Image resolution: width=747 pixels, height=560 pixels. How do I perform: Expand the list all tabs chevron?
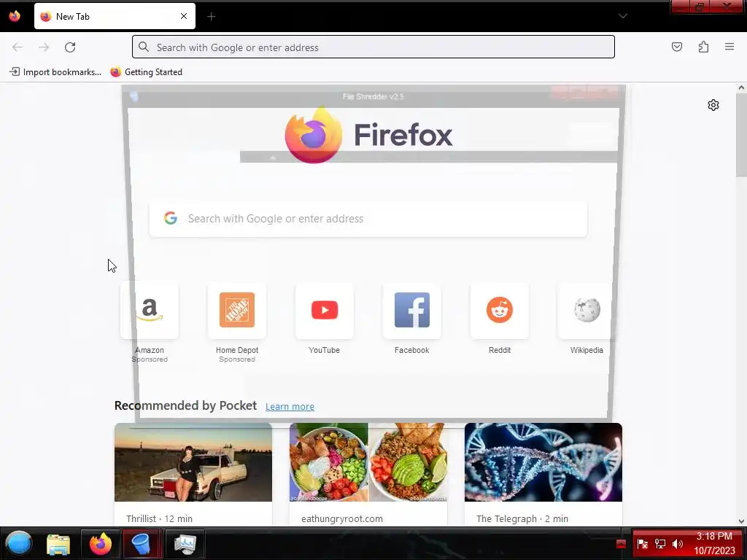623,16
